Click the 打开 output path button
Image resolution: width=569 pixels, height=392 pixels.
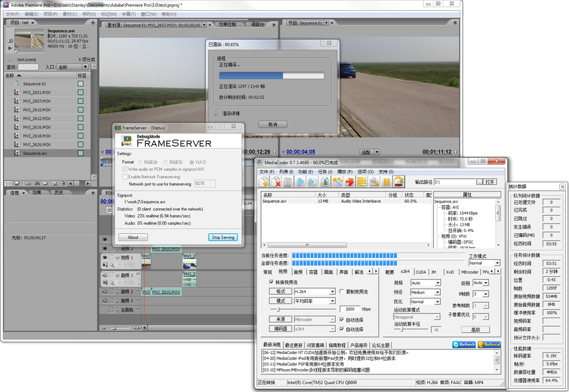[490, 182]
